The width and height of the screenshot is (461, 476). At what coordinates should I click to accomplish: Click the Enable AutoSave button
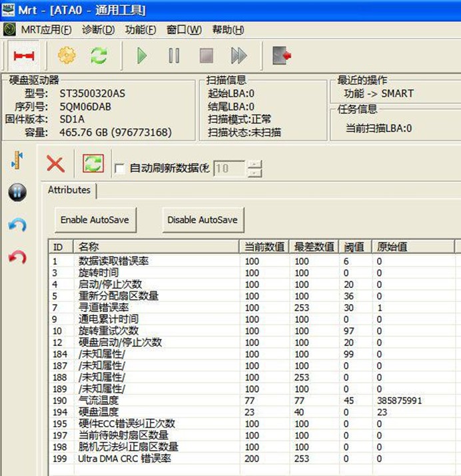click(95, 219)
